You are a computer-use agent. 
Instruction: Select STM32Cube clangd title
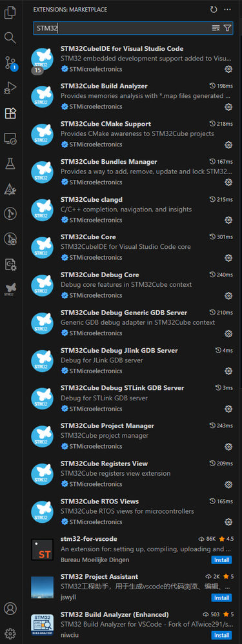(x=92, y=200)
